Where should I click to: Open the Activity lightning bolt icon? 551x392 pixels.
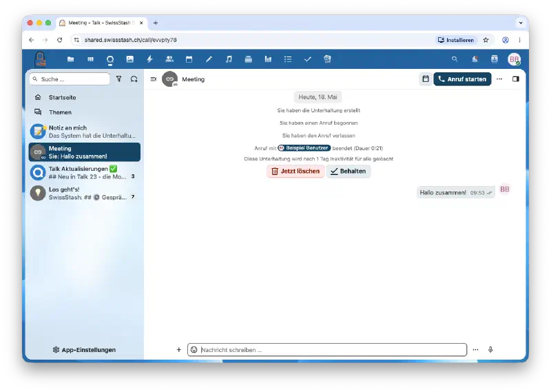(149, 59)
